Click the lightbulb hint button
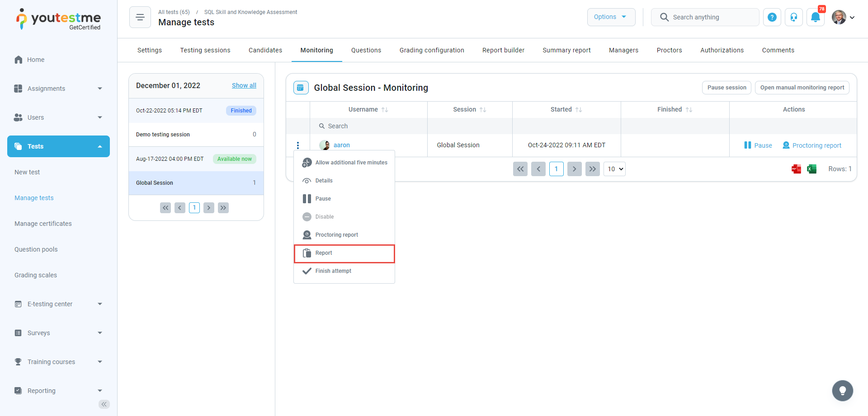The width and height of the screenshot is (868, 416). (842, 391)
